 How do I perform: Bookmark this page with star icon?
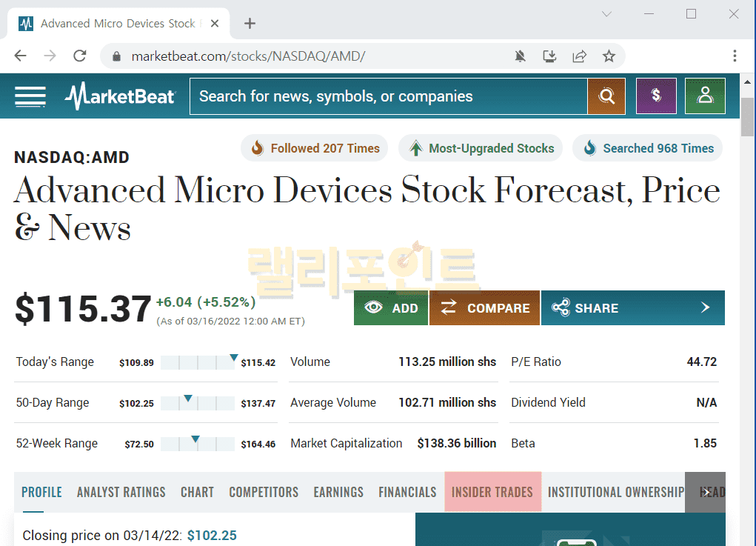609,56
